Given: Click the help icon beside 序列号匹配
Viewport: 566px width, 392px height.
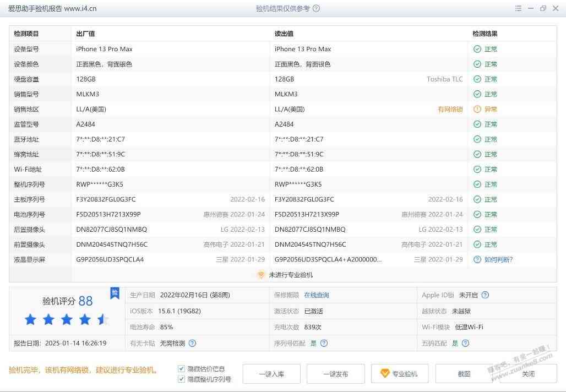Looking at the screenshot, I should click(324, 343).
